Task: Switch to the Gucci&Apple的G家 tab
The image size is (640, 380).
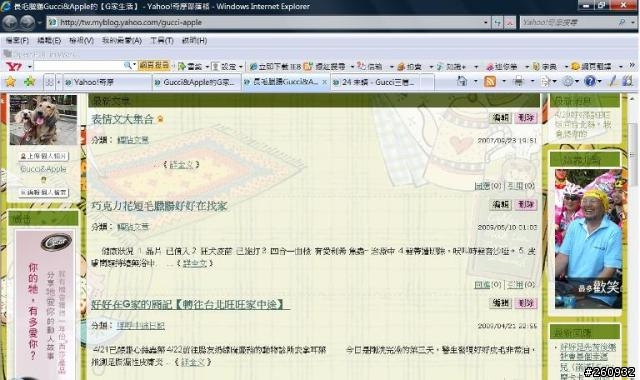Action: 196,82
